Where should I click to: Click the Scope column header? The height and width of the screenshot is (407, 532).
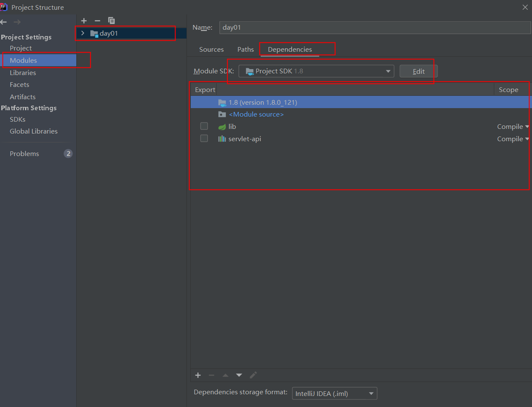point(509,90)
